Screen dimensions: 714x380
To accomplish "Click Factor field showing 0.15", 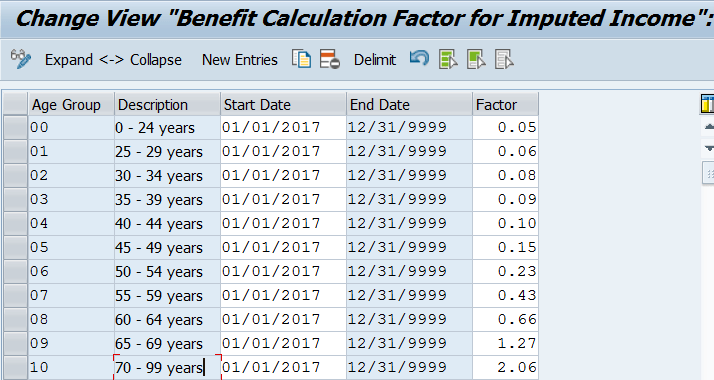I will tap(505, 248).
